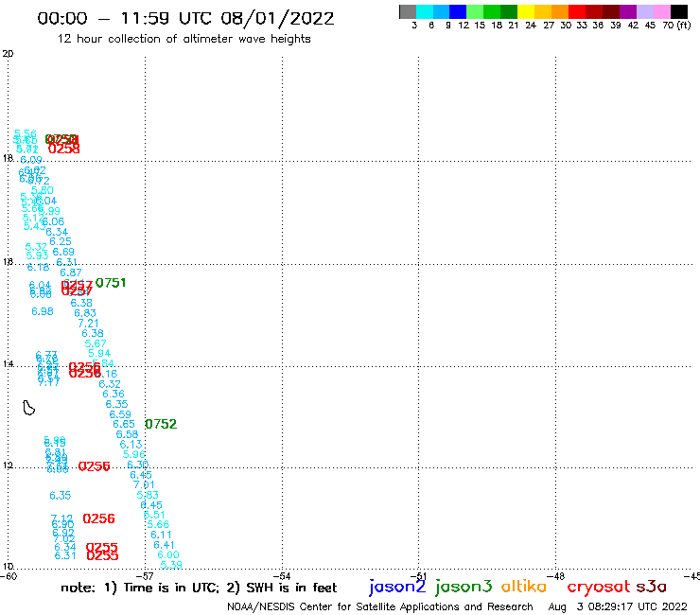The width and height of the screenshot is (700, 615).
Task: Click the bright red 33 ft legend swatch
Action: [x=577, y=12]
